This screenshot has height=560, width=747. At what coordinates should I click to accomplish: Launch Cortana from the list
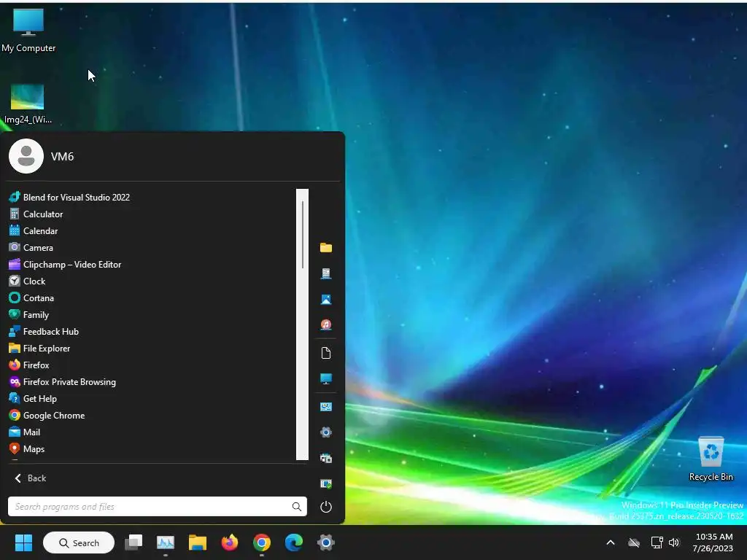click(31, 298)
